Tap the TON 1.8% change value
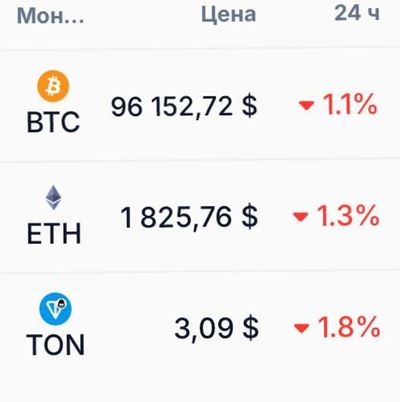Image resolution: width=400 pixels, height=402 pixels. coord(349,327)
